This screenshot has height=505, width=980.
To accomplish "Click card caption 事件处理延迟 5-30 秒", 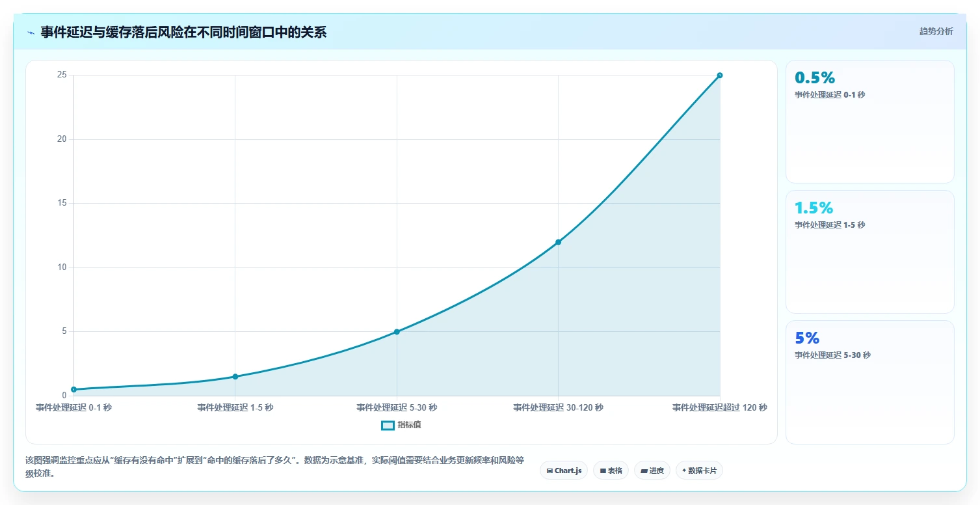I will [832, 355].
